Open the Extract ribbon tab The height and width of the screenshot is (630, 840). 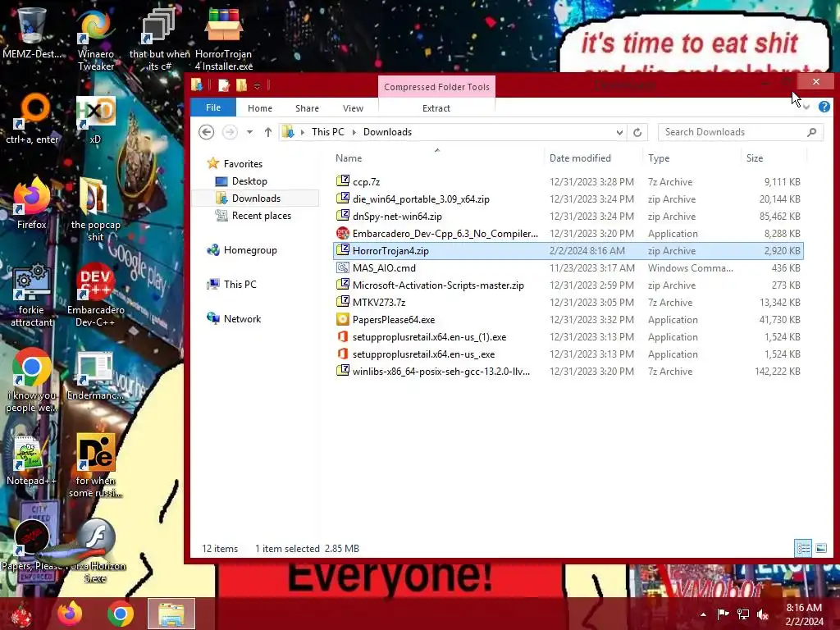436,108
